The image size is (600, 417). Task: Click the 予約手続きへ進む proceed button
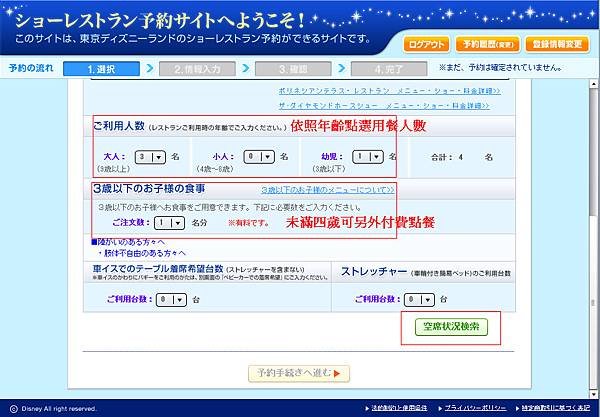click(x=299, y=373)
